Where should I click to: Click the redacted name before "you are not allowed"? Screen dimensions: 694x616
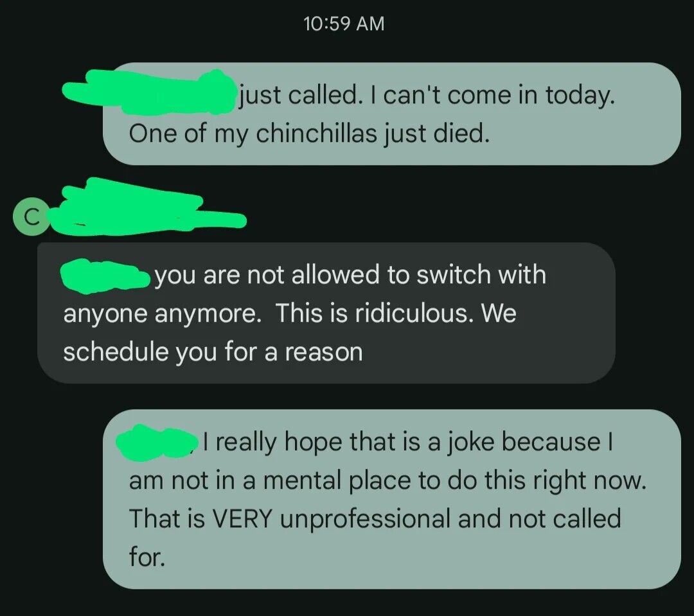(x=105, y=276)
